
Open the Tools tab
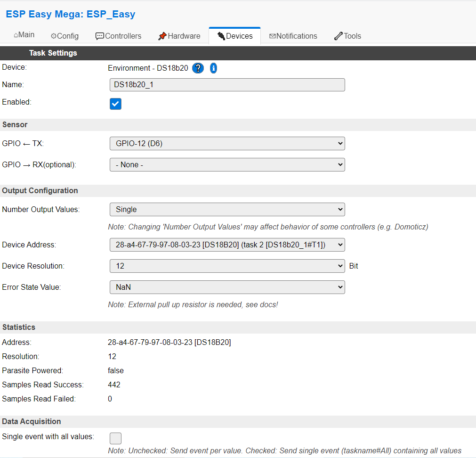347,36
